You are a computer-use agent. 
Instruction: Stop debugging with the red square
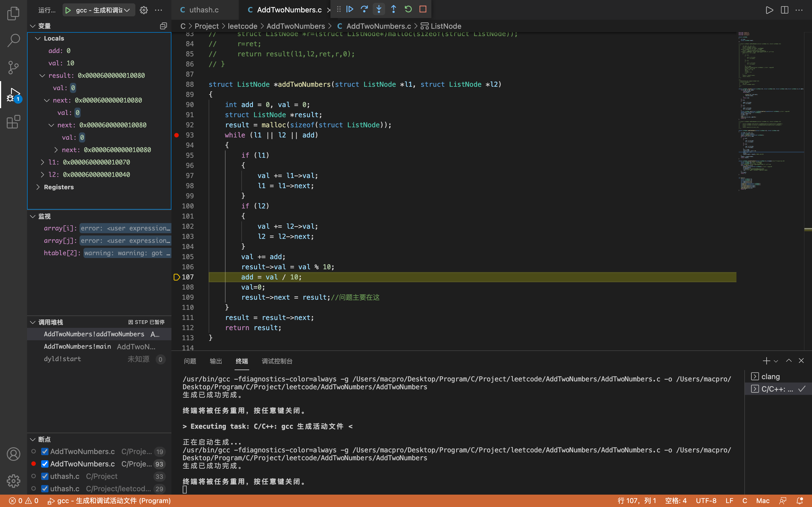tap(423, 9)
